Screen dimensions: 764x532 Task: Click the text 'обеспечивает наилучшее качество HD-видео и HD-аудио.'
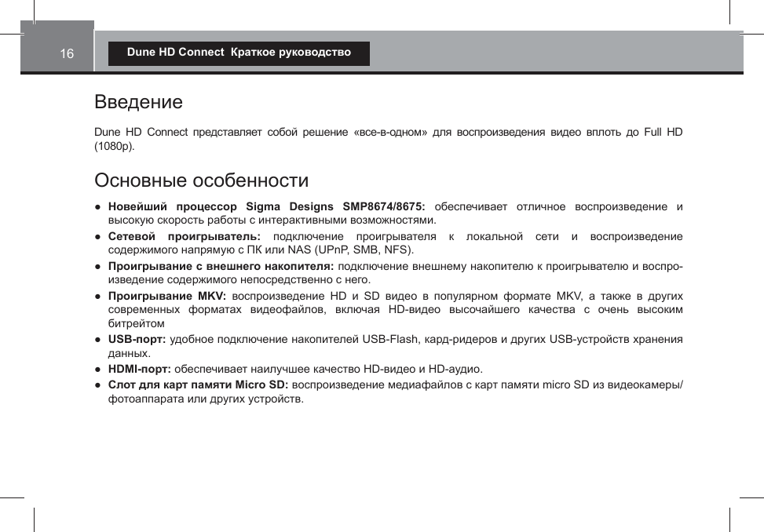(x=328, y=370)
